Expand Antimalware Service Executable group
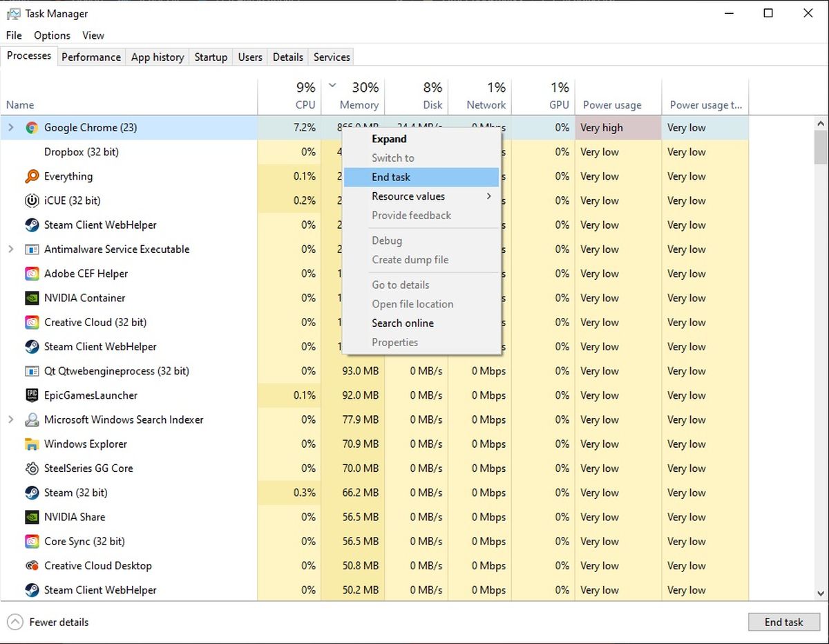This screenshot has height=644, width=829. tap(10, 249)
